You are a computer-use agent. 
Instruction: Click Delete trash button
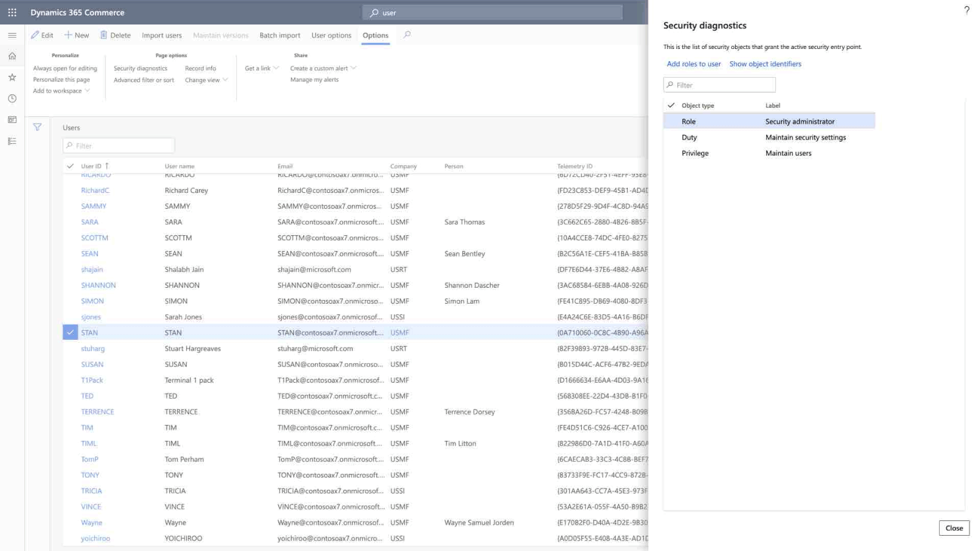tap(115, 36)
